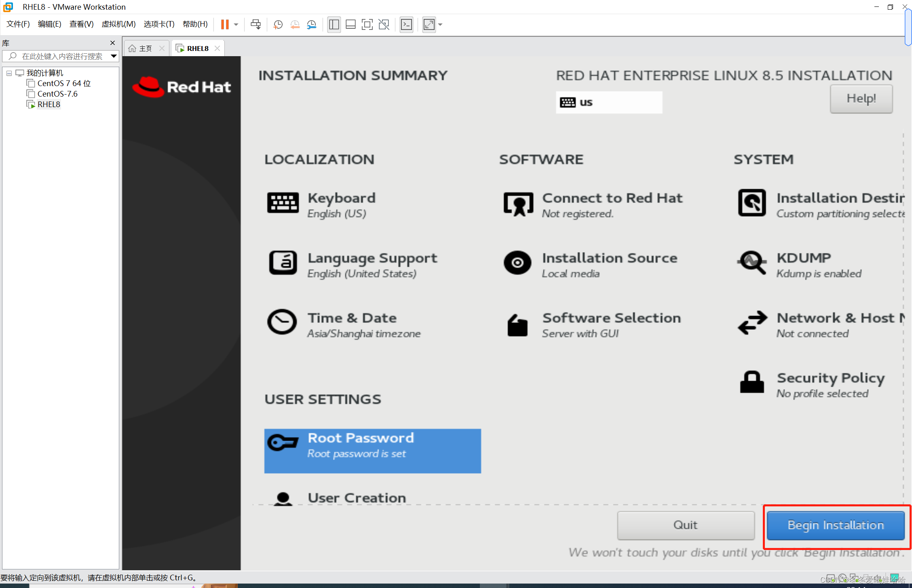Open the power options dropdown arrow
912x588 pixels.
coord(236,25)
